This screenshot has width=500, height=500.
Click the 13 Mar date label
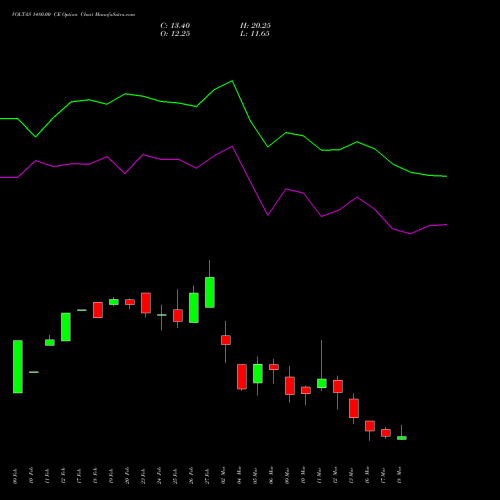(x=352, y=476)
